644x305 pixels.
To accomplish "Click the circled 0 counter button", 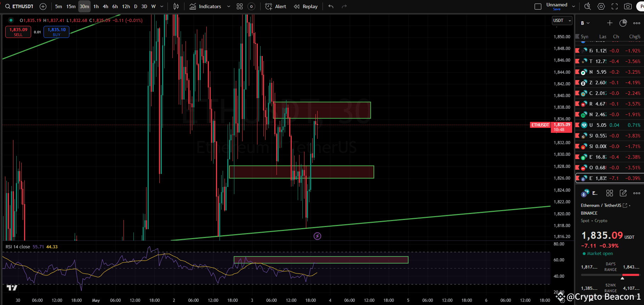I will [251, 6].
